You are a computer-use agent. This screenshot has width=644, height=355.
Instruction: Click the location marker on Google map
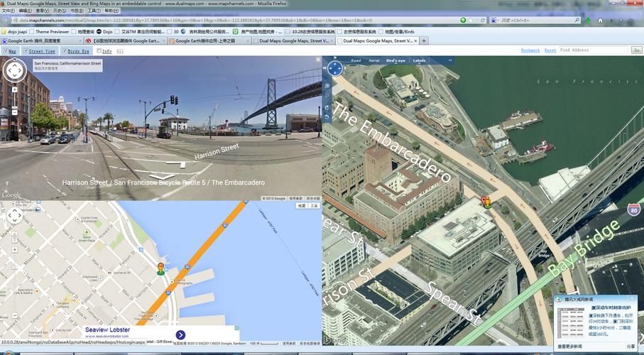[160, 269]
